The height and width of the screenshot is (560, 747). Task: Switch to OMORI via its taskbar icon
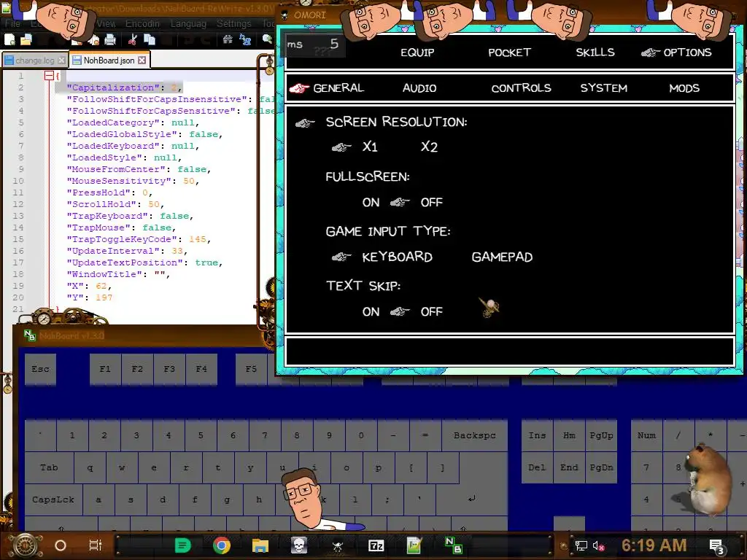click(337, 546)
